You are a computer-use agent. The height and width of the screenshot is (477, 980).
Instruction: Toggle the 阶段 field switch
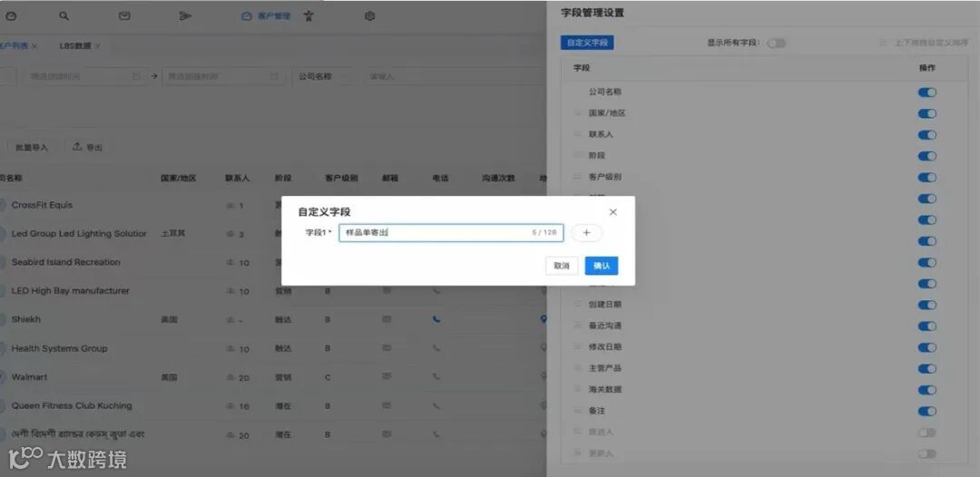[x=926, y=156]
